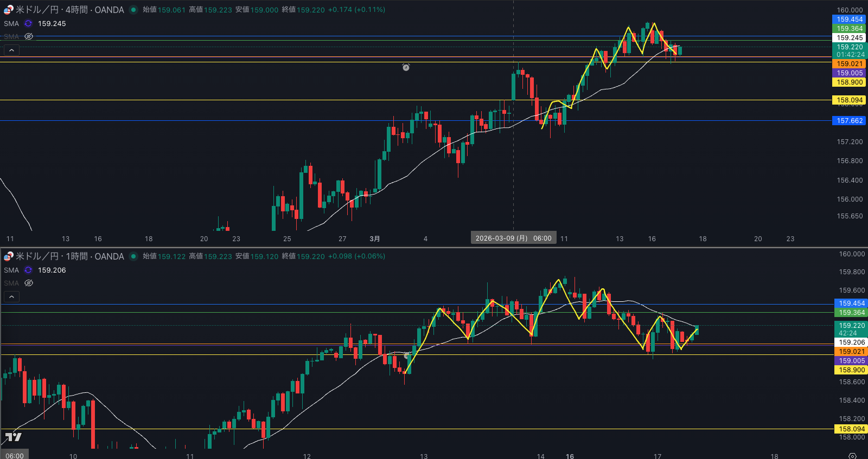The width and height of the screenshot is (868, 459).
Task: Click the purple SMA refresh icon on 4-hour chart
Action: (28, 23)
